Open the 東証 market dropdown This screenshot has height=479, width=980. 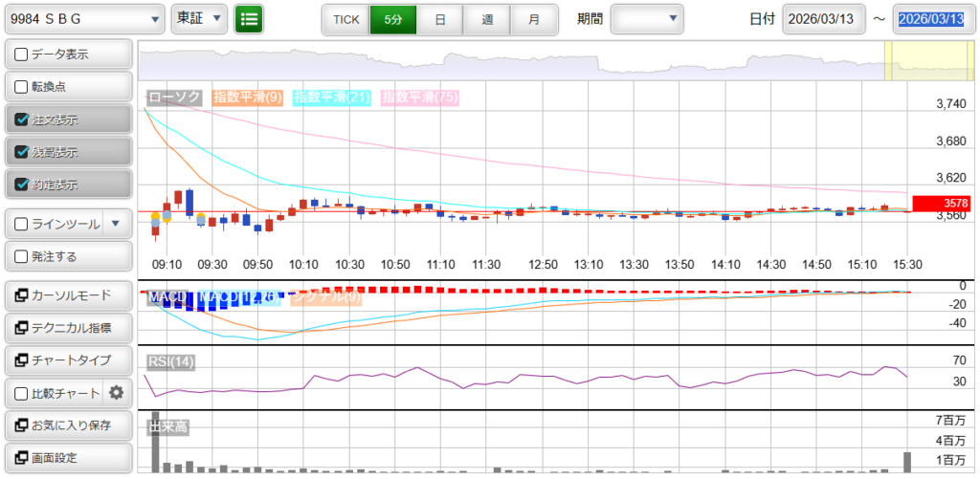pyautogui.click(x=199, y=19)
